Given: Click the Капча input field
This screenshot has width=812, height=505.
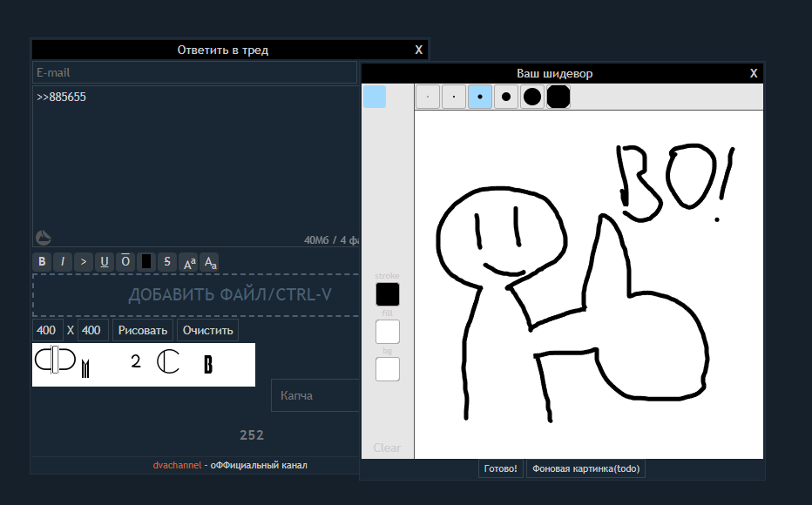Looking at the screenshot, I should click(x=315, y=396).
